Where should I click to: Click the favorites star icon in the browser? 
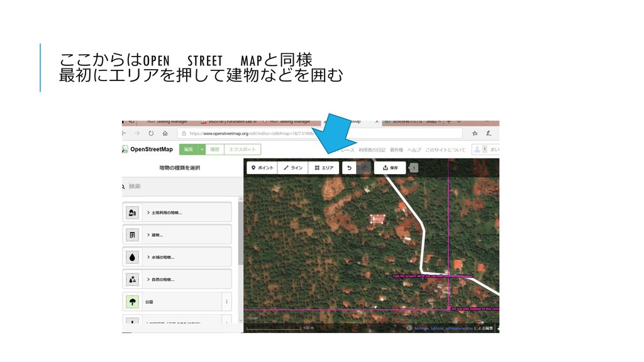(475, 133)
